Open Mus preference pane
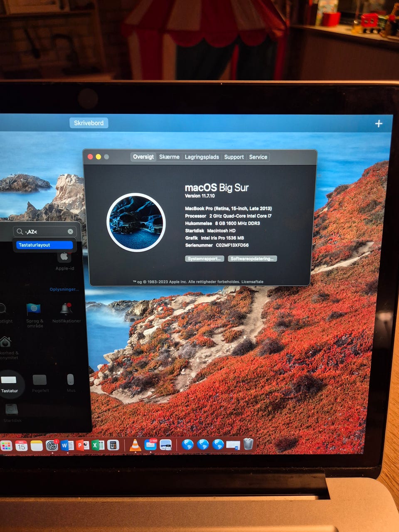Image resolution: width=399 pixels, height=532 pixels. (x=71, y=383)
